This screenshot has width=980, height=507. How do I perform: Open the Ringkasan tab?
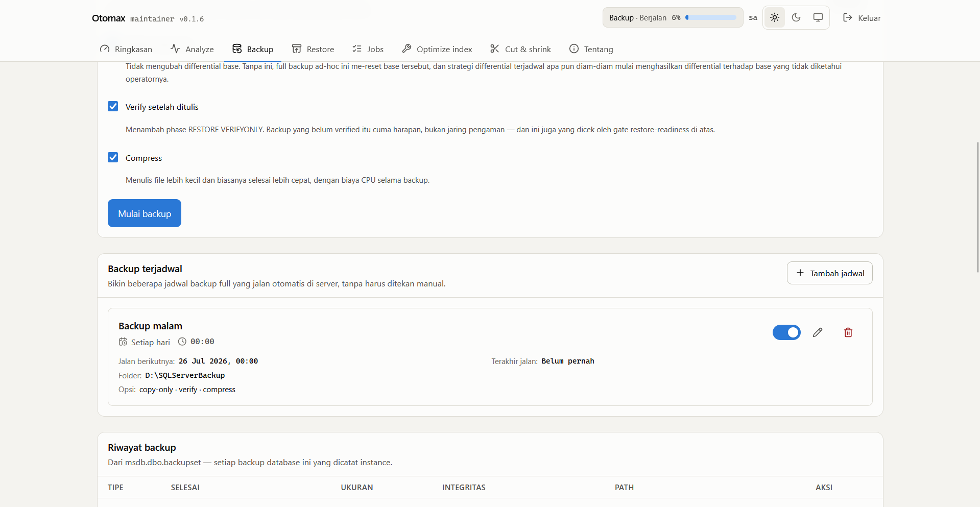click(126, 49)
